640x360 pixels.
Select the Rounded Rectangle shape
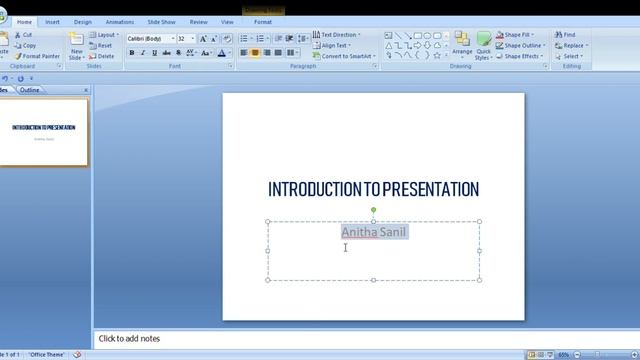[x=437, y=36]
